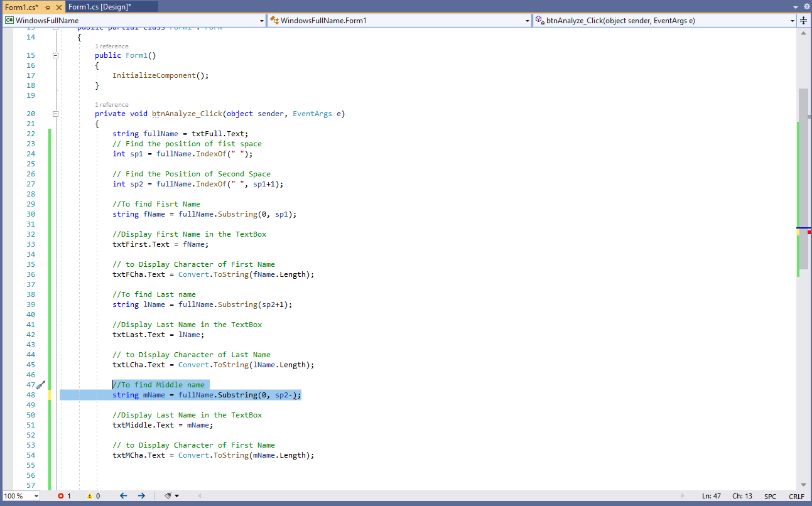Click the error count indicator showing 1
This screenshot has width=812, height=506.
point(65,496)
